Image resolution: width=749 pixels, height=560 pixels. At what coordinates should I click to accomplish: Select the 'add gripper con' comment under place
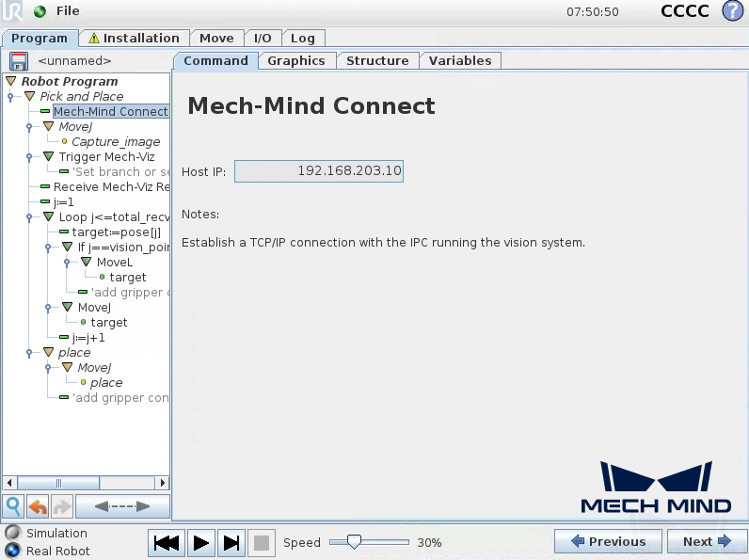(x=120, y=398)
